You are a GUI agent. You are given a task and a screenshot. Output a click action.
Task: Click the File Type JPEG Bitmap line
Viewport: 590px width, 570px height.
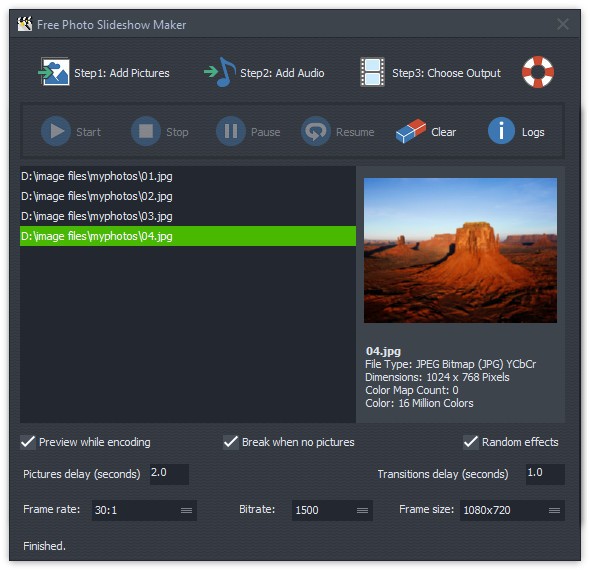tap(450, 364)
